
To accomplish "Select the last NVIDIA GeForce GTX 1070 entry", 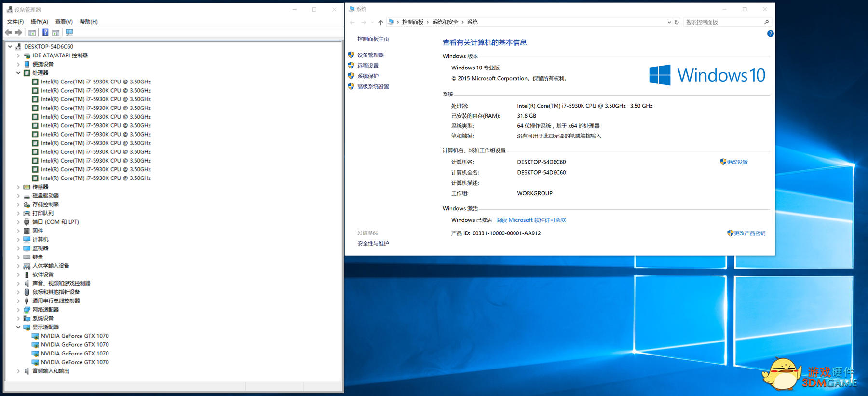I will [75, 362].
